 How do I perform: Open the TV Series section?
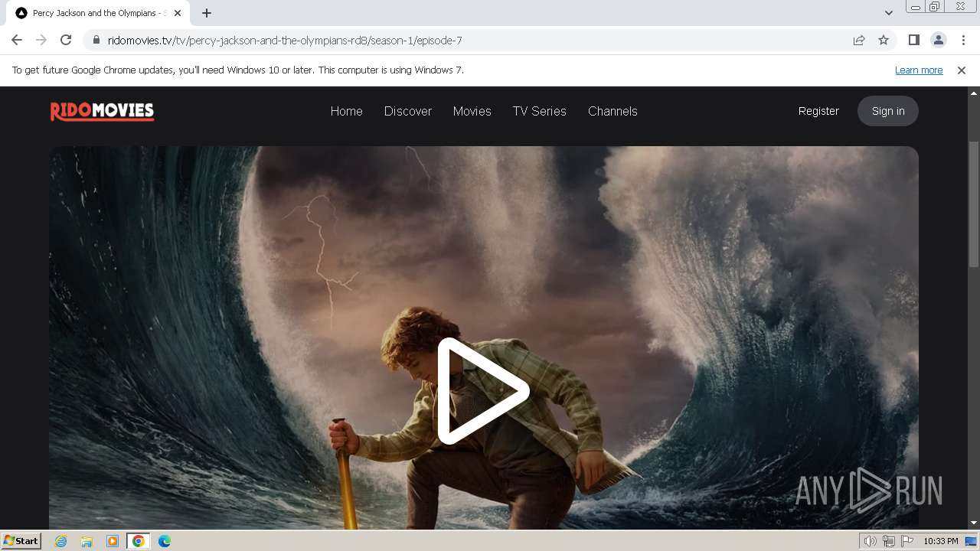tap(540, 111)
